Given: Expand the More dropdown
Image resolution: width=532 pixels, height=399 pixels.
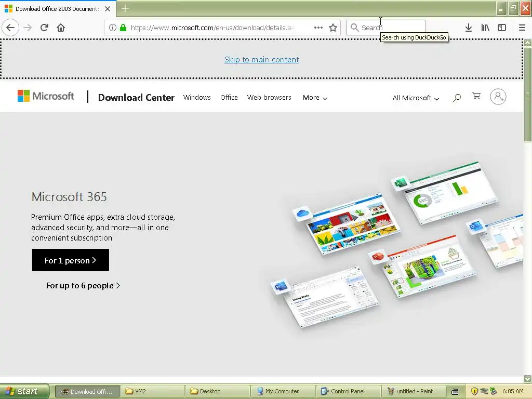Looking at the screenshot, I should (315, 98).
